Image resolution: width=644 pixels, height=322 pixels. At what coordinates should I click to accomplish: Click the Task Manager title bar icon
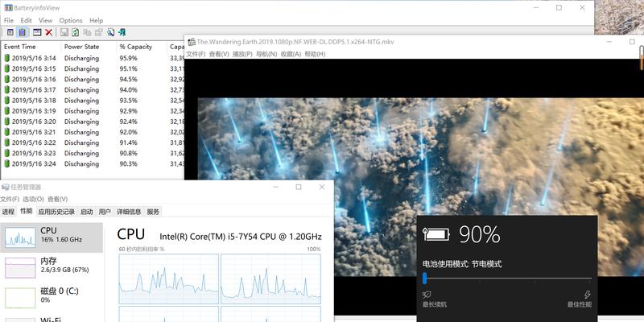(5, 187)
